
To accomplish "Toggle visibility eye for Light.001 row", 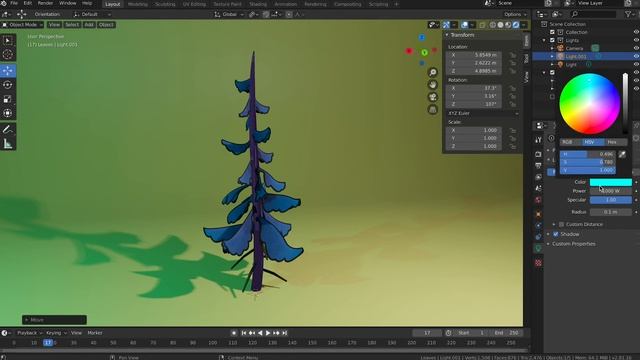I will pyautogui.click(x=636, y=56).
